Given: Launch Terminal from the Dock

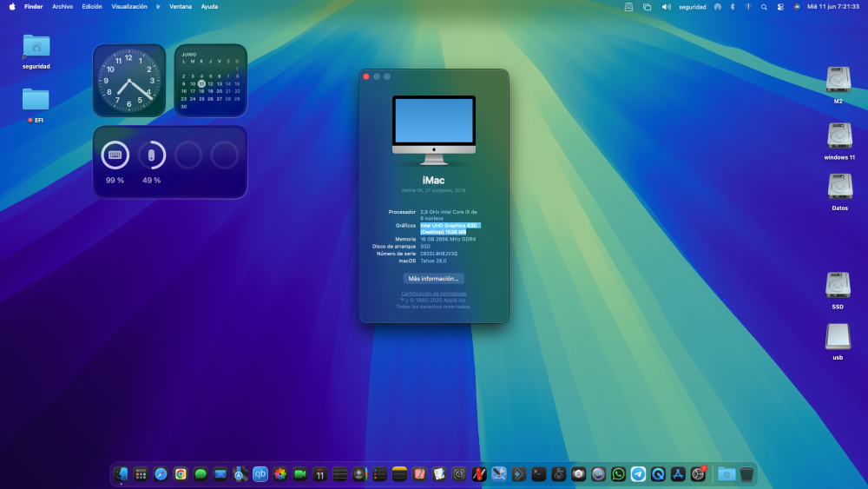Looking at the screenshot, I should coord(539,474).
